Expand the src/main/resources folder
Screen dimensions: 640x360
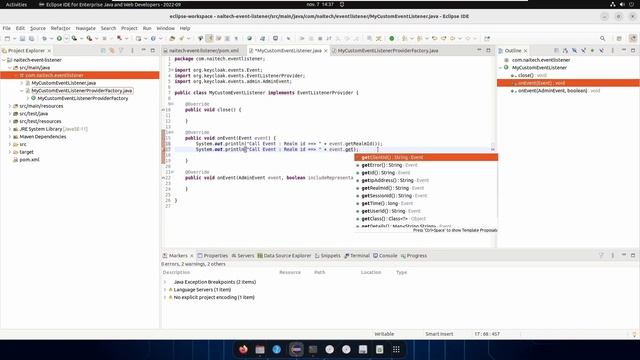pos(10,106)
